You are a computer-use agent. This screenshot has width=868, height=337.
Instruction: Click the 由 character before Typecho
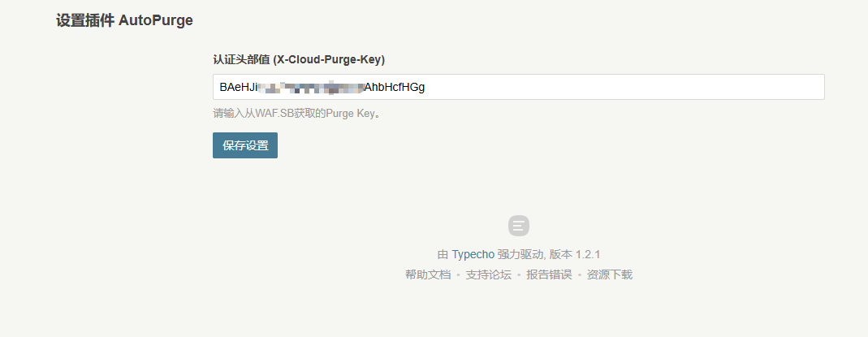tap(443, 254)
